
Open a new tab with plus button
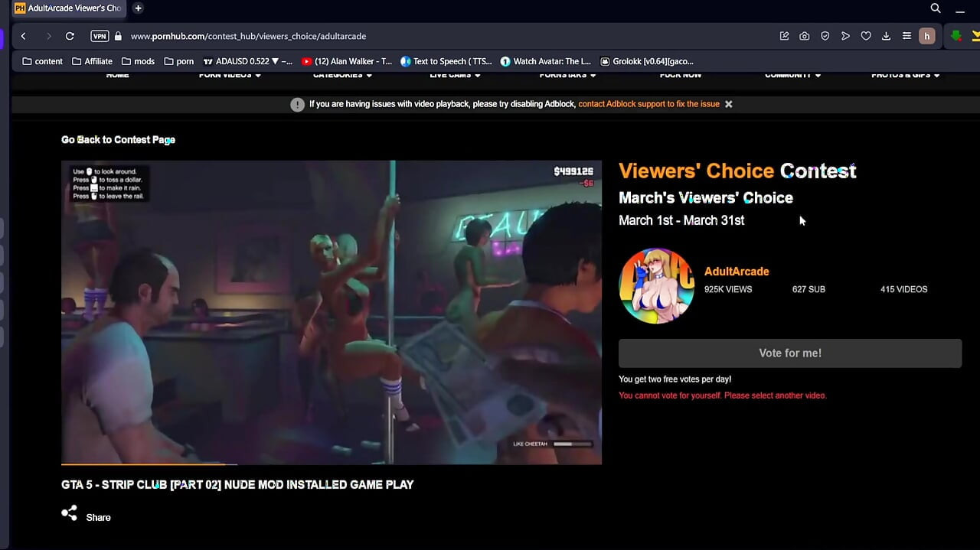coord(139,8)
